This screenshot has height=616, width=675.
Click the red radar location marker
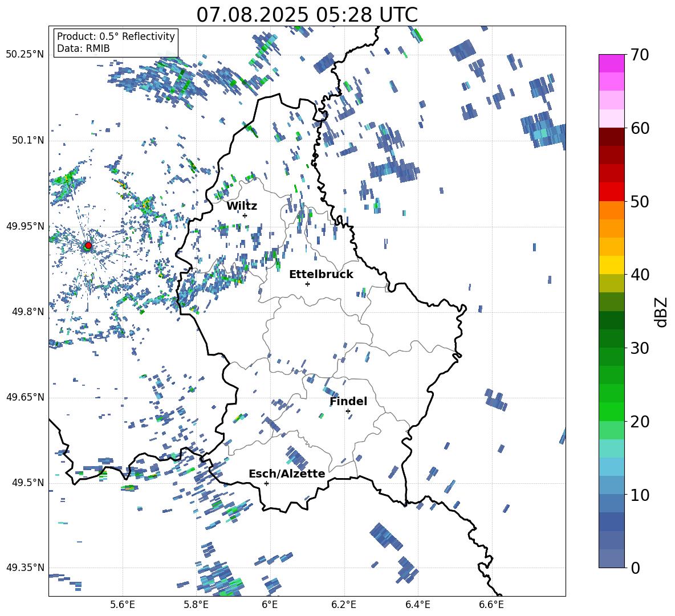click(88, 245)
